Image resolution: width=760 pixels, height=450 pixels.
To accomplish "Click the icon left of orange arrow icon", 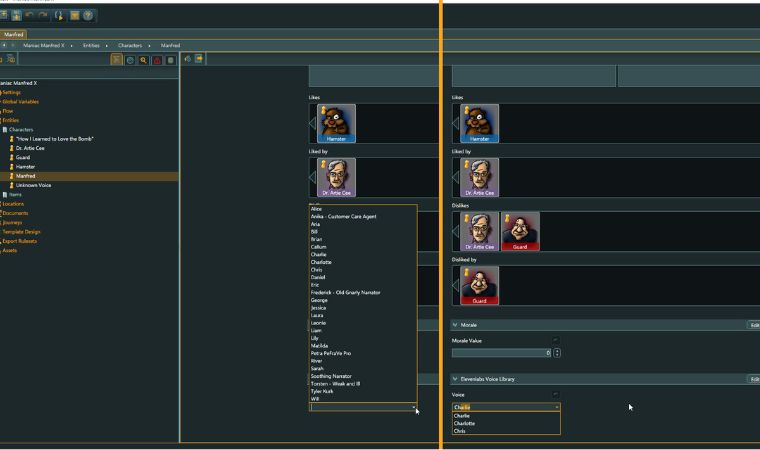I will pyautogui.click(x=188, y=59).
